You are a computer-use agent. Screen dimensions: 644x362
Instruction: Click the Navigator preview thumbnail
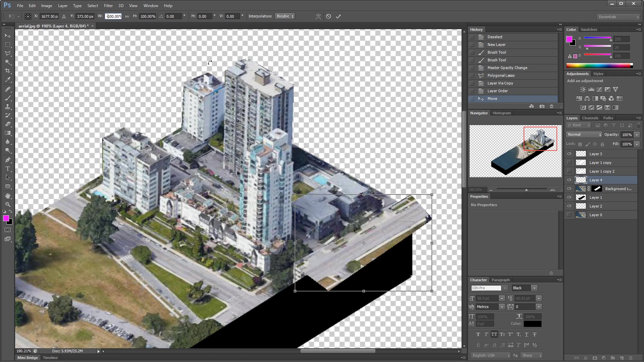(x=515, y=151)
